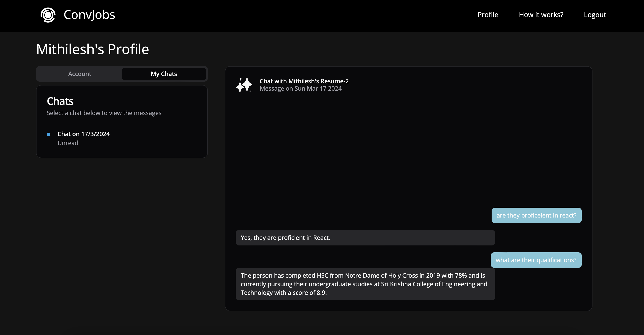
Task: Click the Unread status label
Action: pyautogui.click(x=68, y=143)
